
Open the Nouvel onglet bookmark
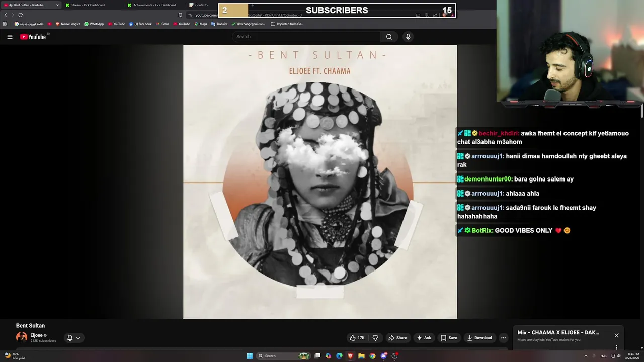click(x=67, y=24)
